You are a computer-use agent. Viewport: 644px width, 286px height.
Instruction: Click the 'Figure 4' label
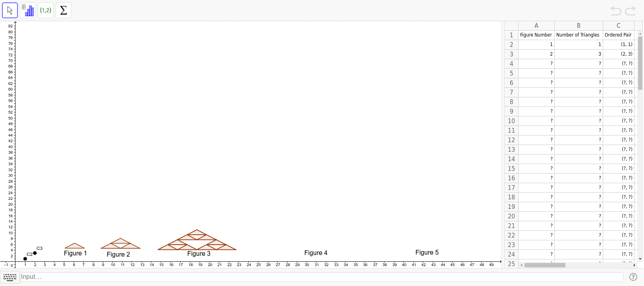[x=316, y=253]
